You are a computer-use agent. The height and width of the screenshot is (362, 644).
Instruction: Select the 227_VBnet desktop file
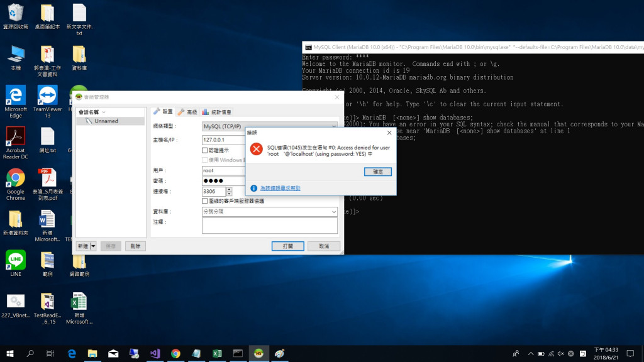tap(16, 305)
